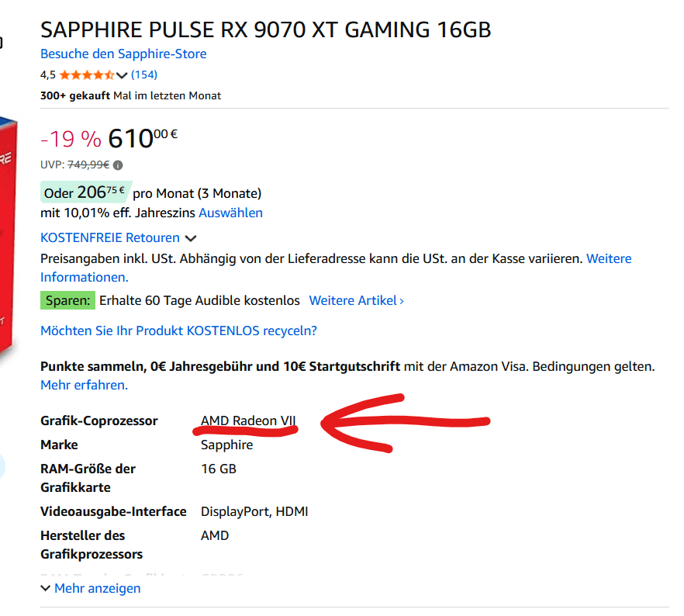Click the KOSTENFREIE Retouren text link
Screen dimensions: 684x616
tap(109, 238)
